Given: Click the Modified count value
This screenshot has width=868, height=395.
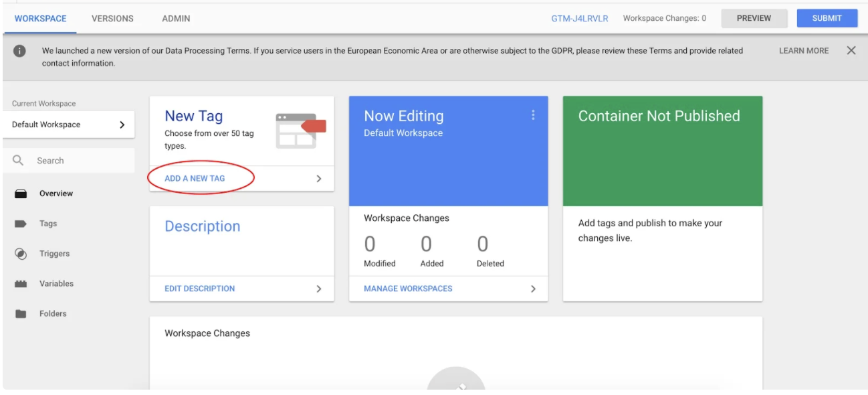Looking at the screenshot, I should coord(370,244).
